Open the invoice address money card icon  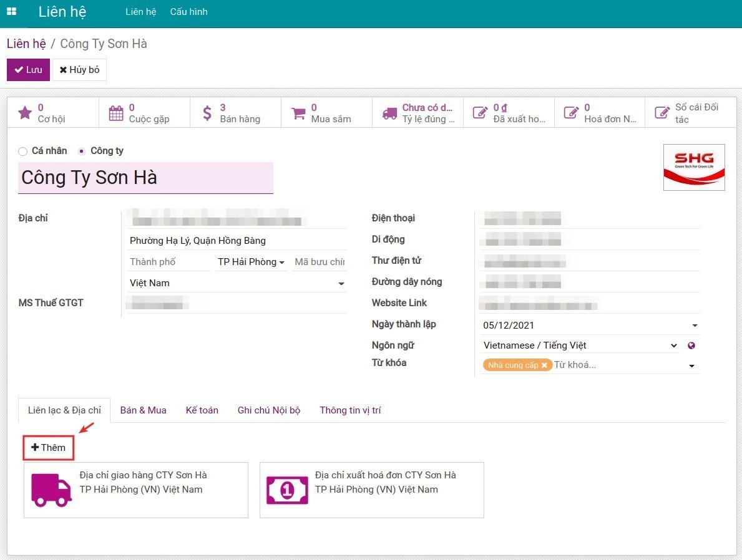[287, 490]
